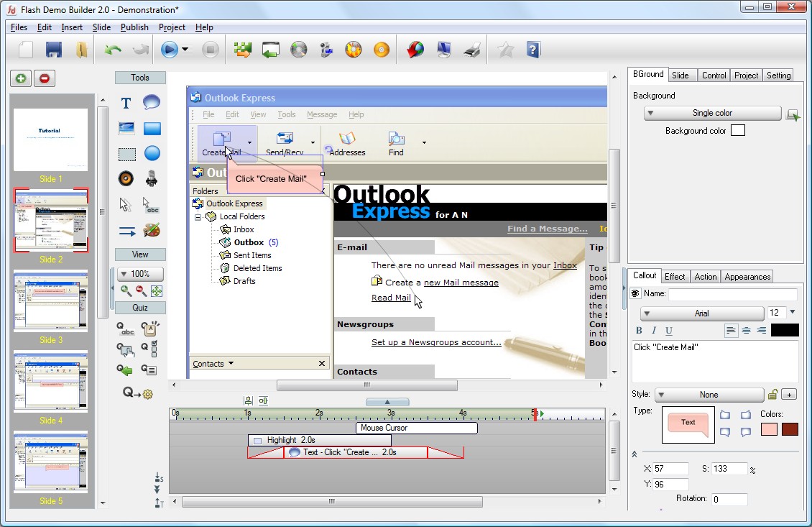
Task: Click the add style plus button
Action: coord(789,395)
